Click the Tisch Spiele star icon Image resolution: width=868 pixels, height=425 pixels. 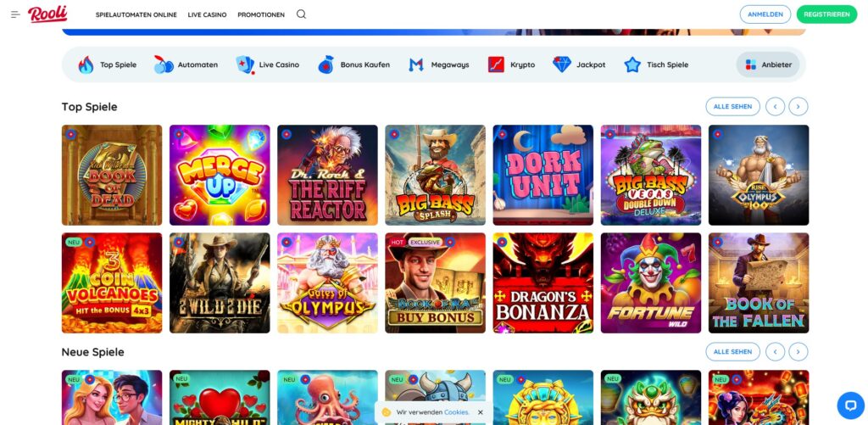pos(632,64)
